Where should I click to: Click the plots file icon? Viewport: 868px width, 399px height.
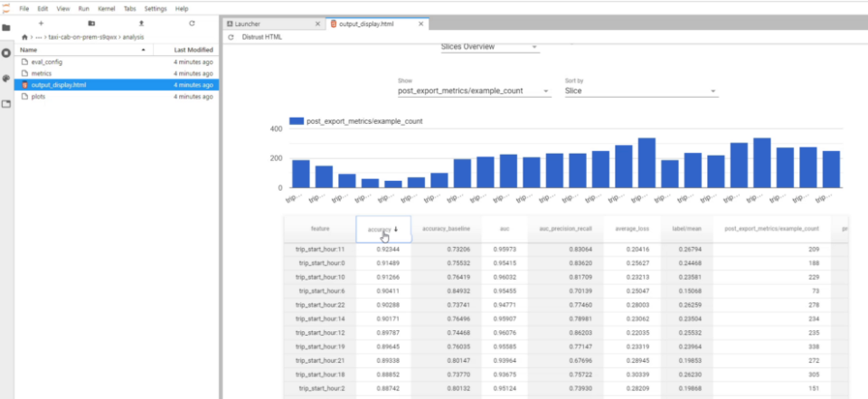(24, 97)
